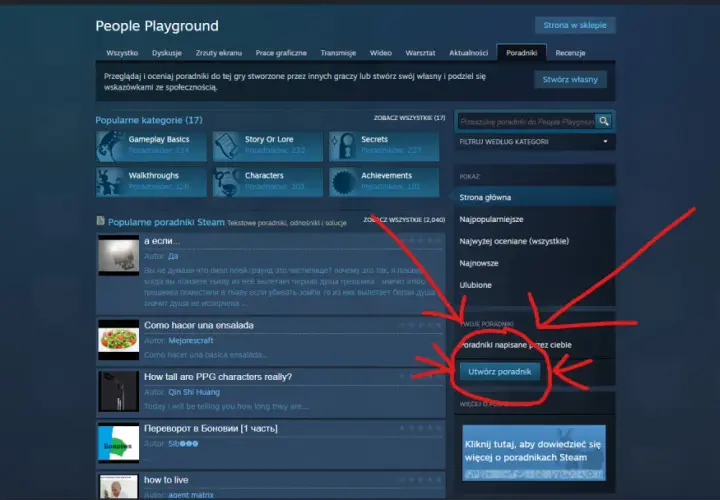Click author link Да
The height and width of the screenshot is (500, 720).
173,256
